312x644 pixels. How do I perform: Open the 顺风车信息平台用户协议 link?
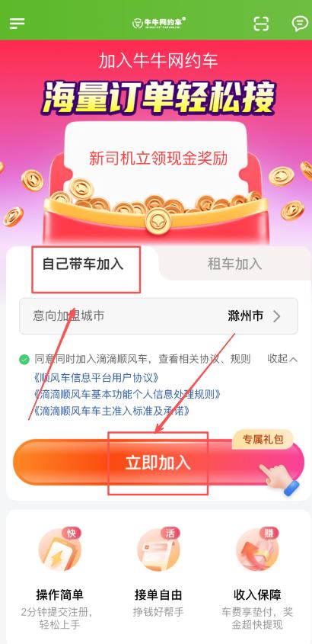click(x=97, y=377)
